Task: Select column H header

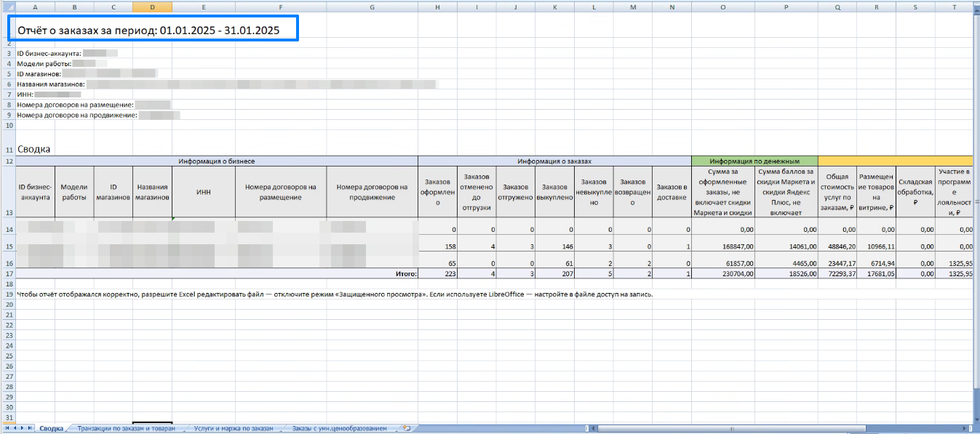Action: tap(437, 6)
